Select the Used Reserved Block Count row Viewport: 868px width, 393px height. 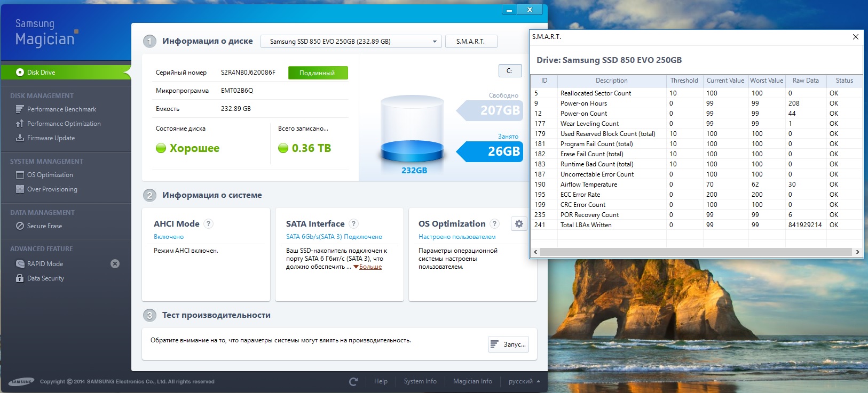tap(697, 134)
